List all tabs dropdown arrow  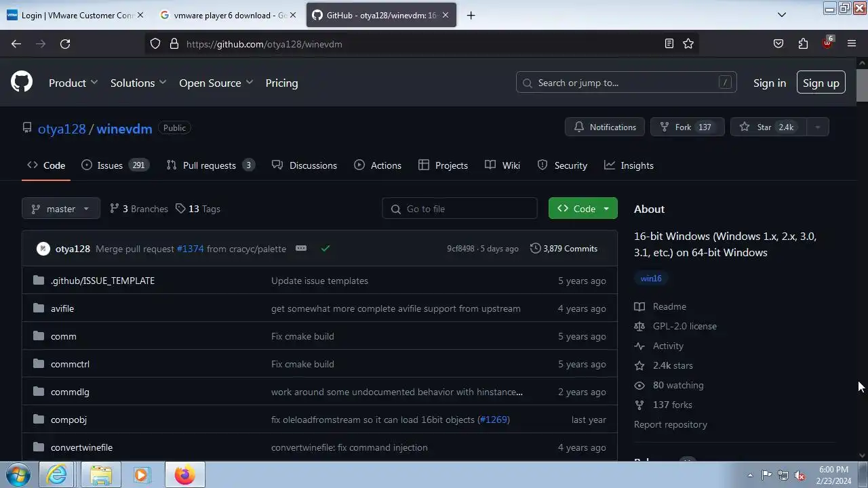pyautogui.click(x=782, y=15)
